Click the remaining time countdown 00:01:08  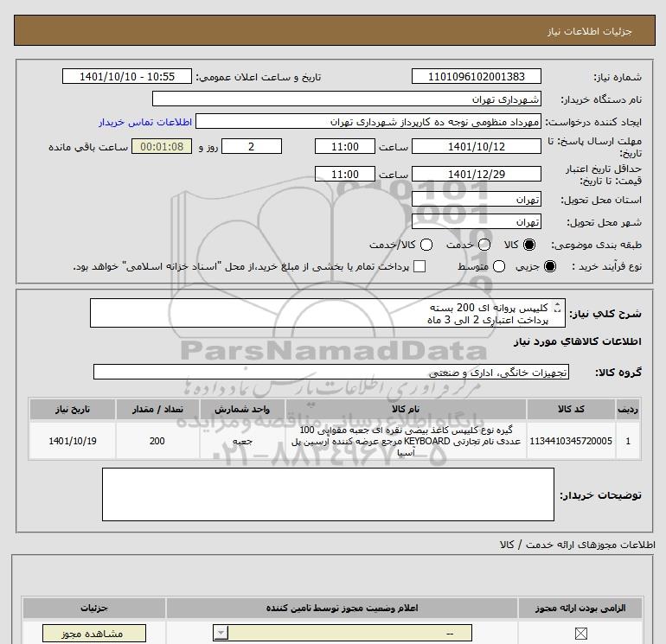point(162,146)
